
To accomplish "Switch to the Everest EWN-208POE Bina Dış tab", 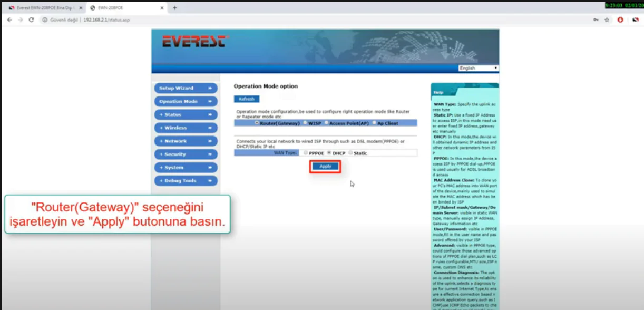I will pyautogui.click(x=43, y=8).
